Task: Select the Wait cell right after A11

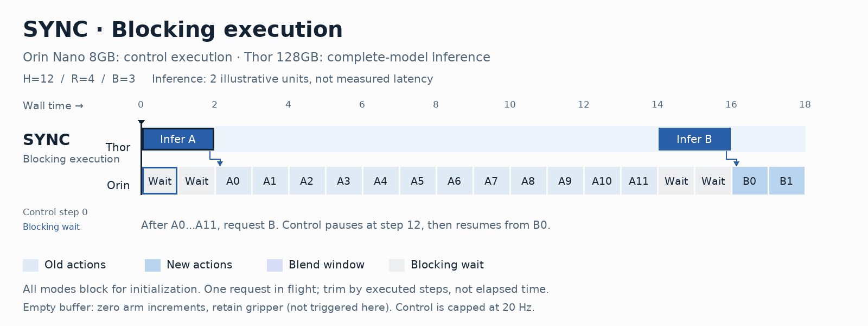Action: tap(676, 181)
